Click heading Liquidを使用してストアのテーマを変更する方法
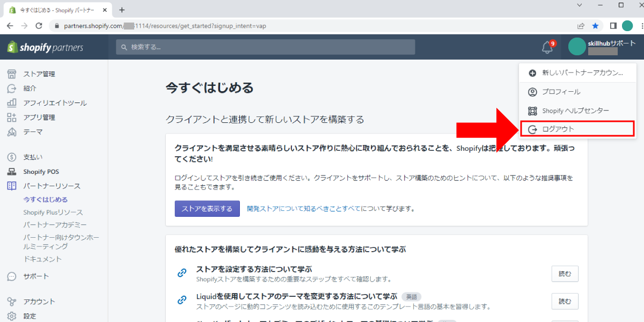 (296, 296)
